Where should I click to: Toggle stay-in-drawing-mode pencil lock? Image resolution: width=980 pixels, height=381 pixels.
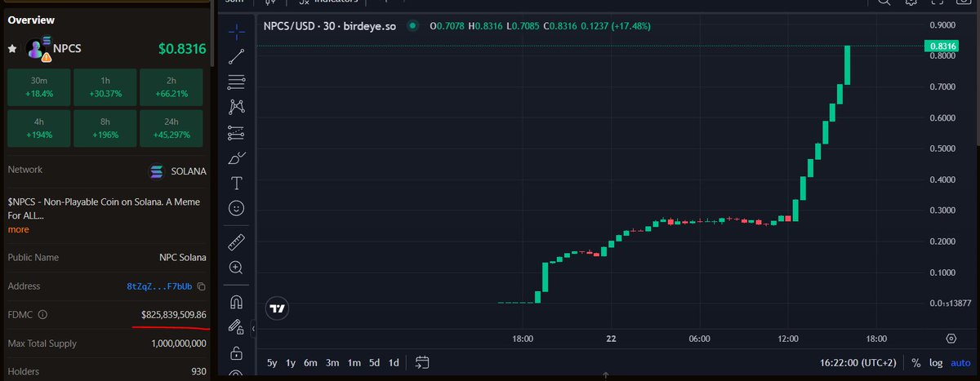click(236, 326)
